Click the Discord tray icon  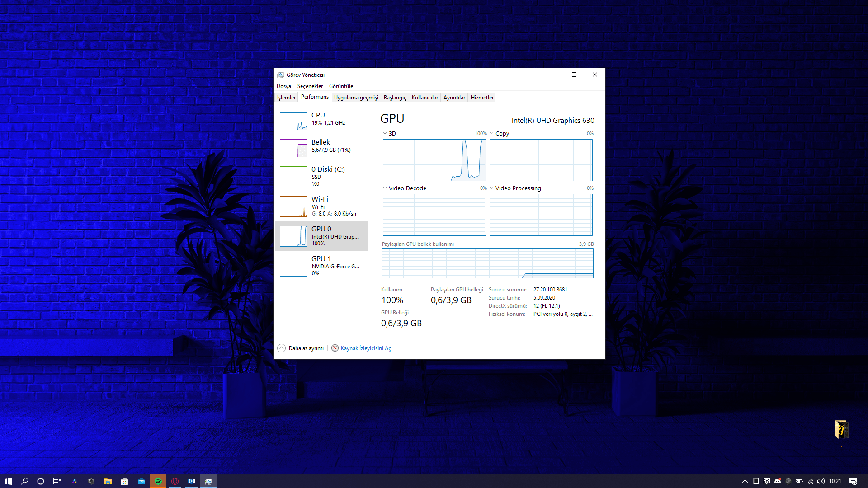pyautogui.click(x=778, y=481)
